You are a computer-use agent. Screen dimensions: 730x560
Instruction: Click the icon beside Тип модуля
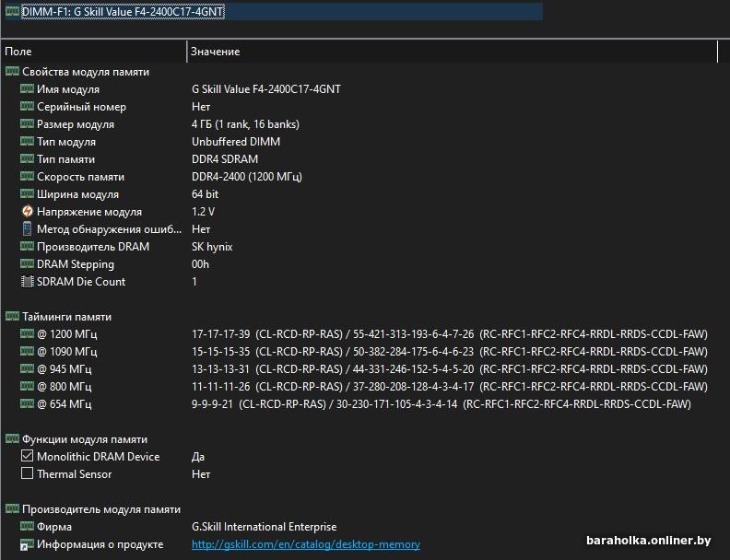(x=27, y=141)
